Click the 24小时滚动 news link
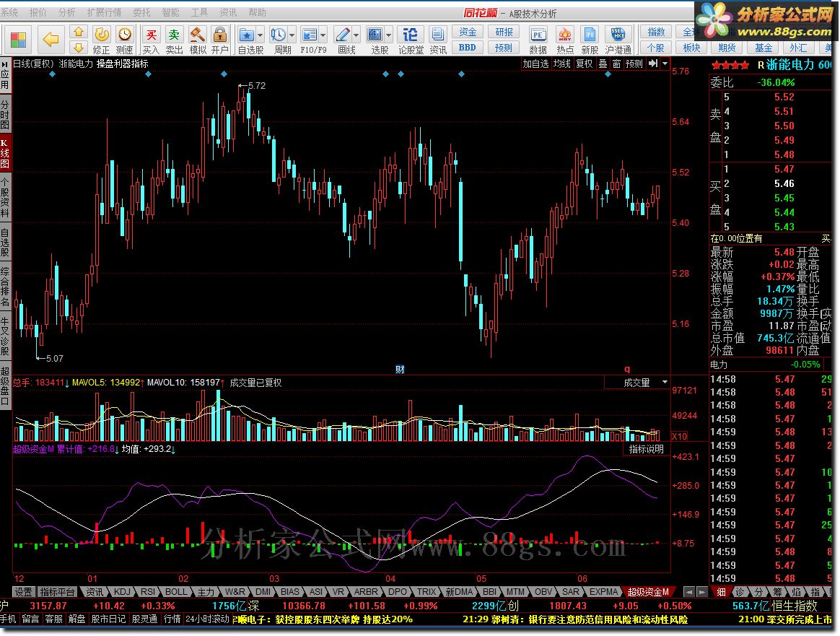The image size is (840, 636). pos(207,619)
